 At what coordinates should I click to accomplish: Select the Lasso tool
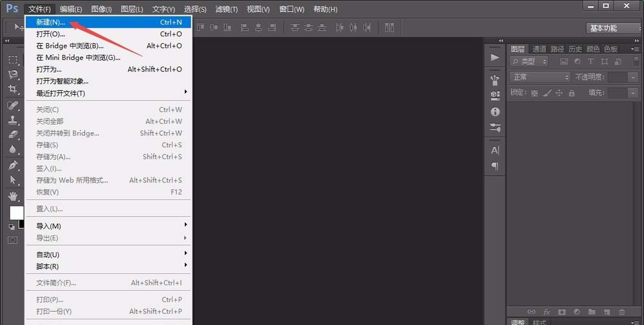pyautogui.click(x=13, y=74)
